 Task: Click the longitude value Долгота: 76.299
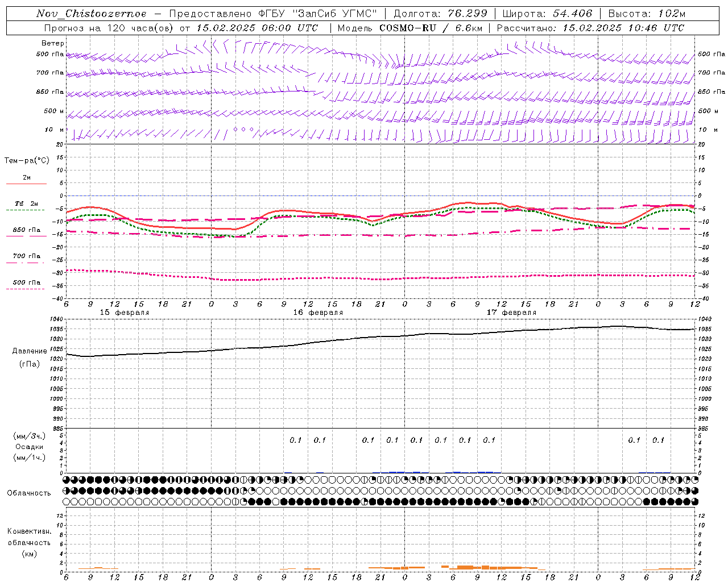point(440,14)
